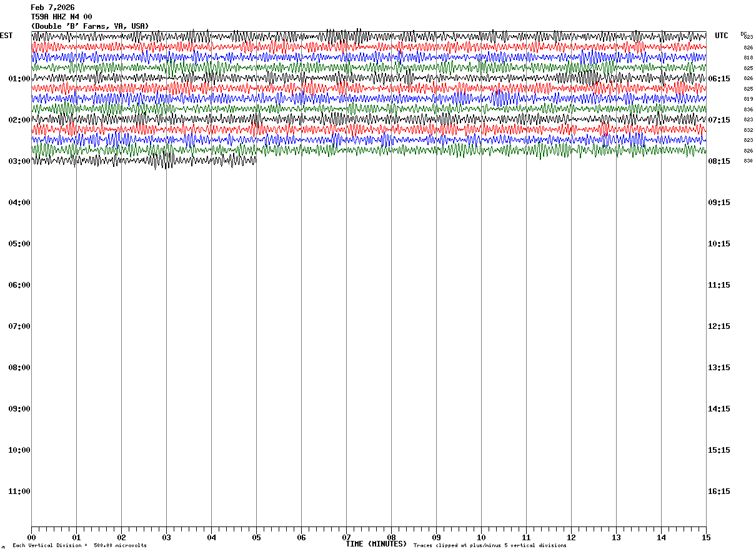
Task: Click minute tick label '12' on bottom axis
Action: pos(571,538)
